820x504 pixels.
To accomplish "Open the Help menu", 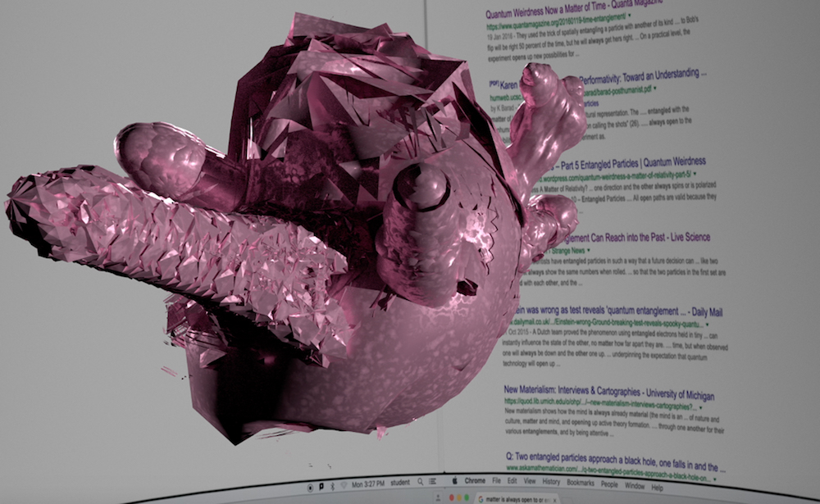I will point(658,488).
